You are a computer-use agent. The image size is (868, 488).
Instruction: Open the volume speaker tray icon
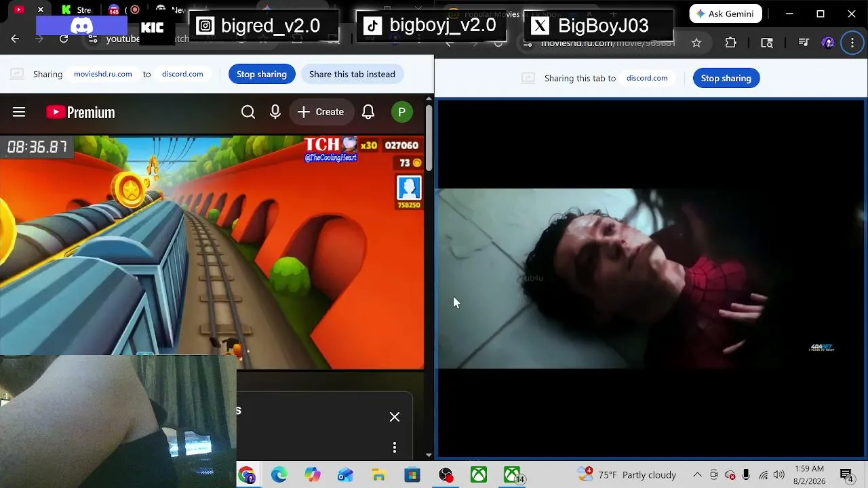[778, 474]
